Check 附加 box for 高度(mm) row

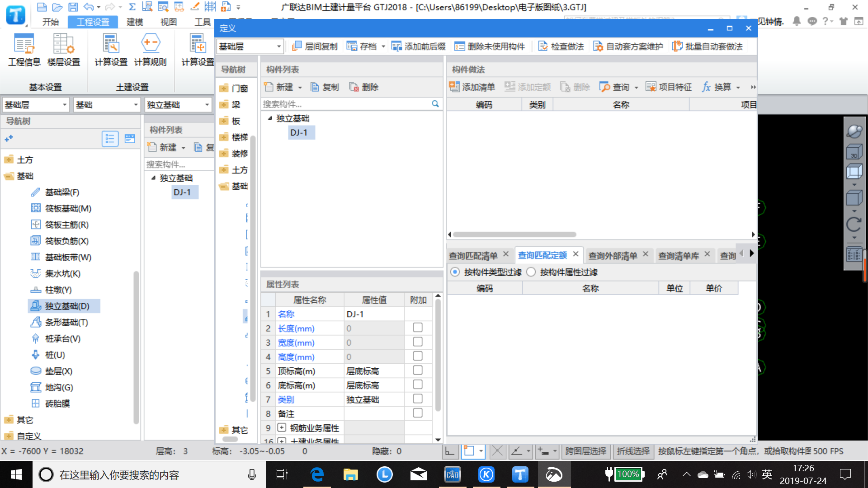[x=418, y=356]
